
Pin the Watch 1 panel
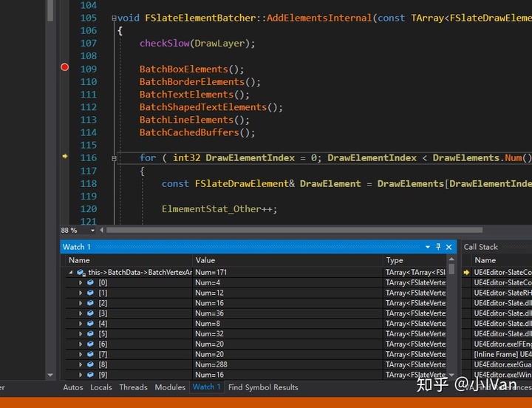pos(438,247)
